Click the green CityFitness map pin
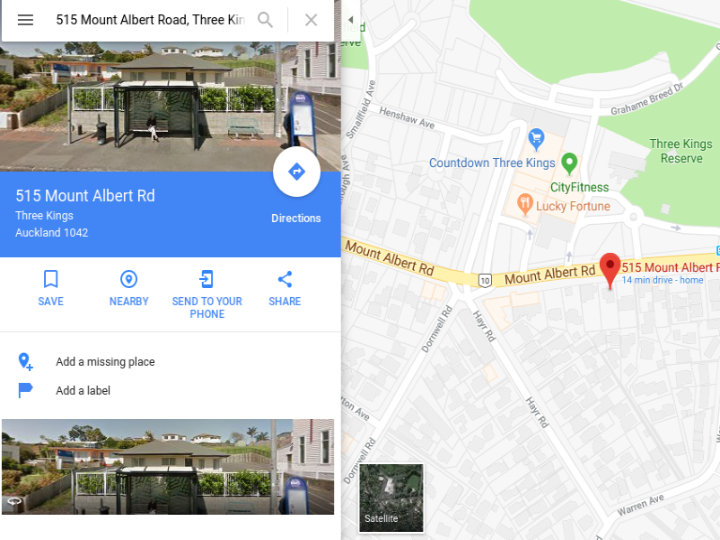 pyautogui.click(x=569, y=164)
